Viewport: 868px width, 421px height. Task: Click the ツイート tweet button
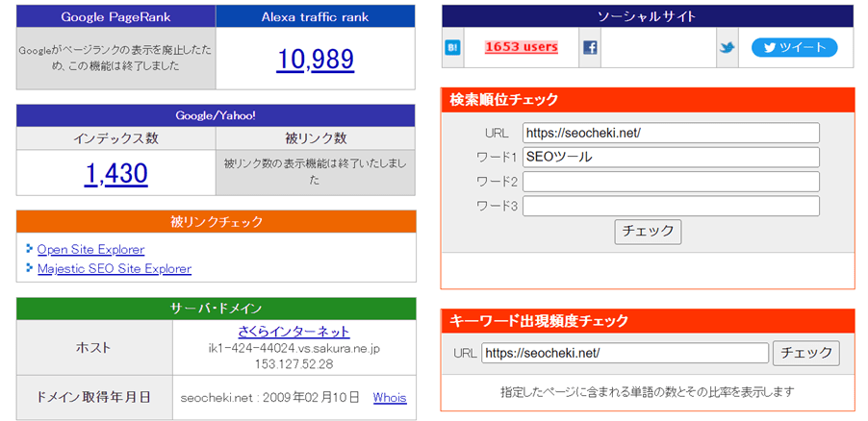(x=794, y=47)
